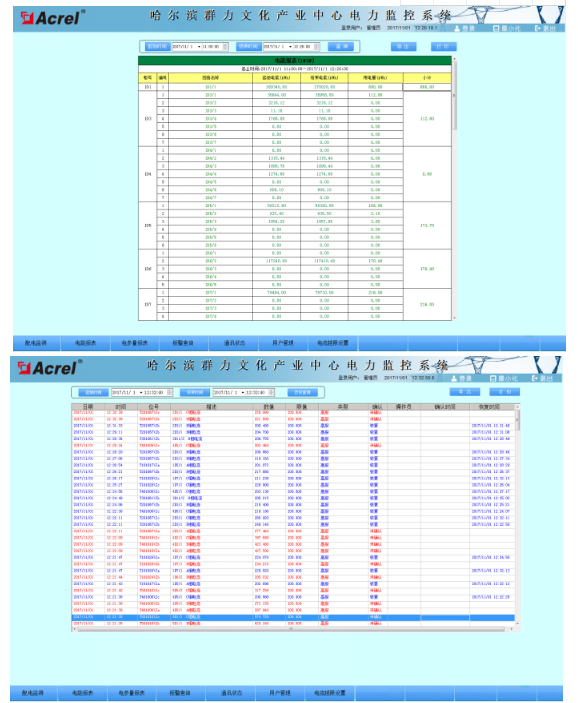Click the 216.00 subtotal cell in energy table

(x=426, y=304)
